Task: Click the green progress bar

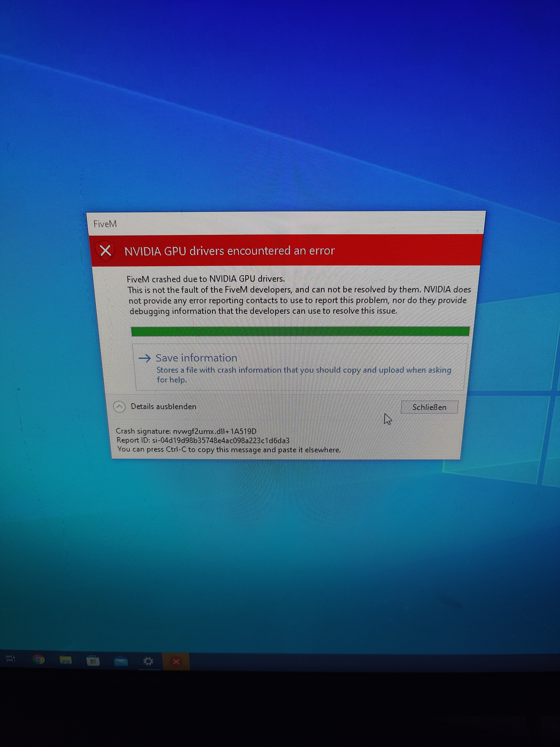Action: 300,331
